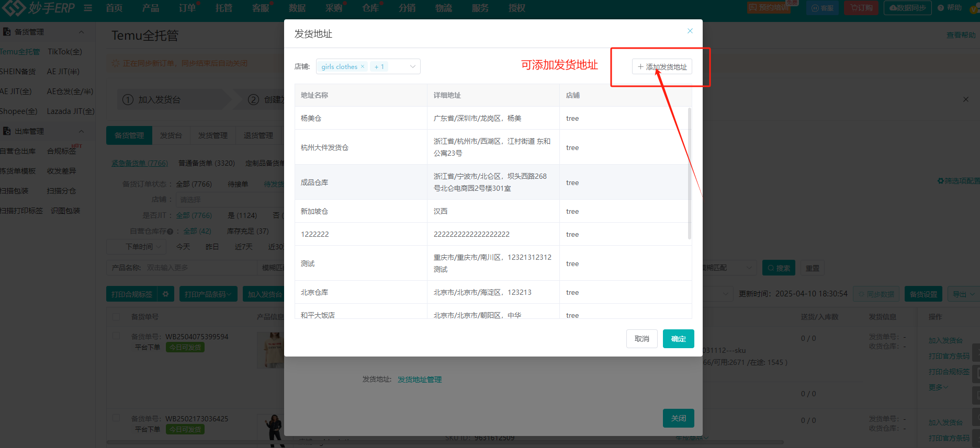This screenshot has width=980, height=448.
Task: Open the 导出 dropdown
Action: [x=963, y=294]
